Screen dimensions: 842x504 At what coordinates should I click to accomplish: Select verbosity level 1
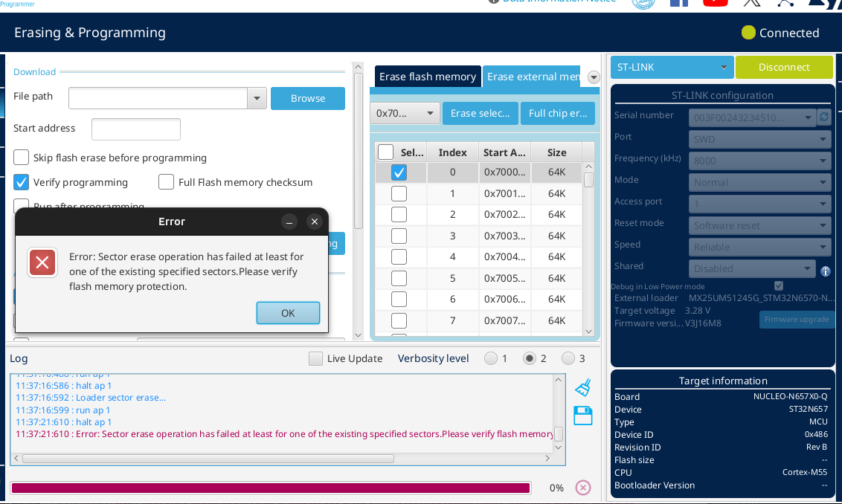click(491, 358)
